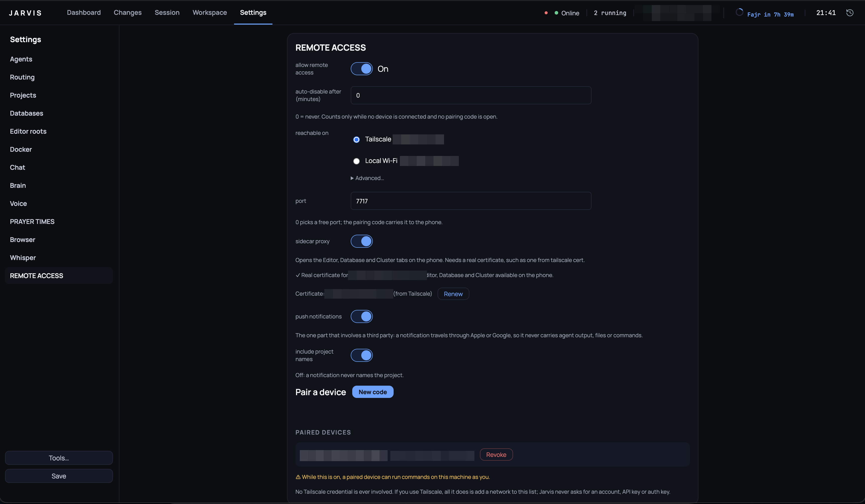Save the settings
Screen dimensions: 865x504
click(x=59, y=476)
